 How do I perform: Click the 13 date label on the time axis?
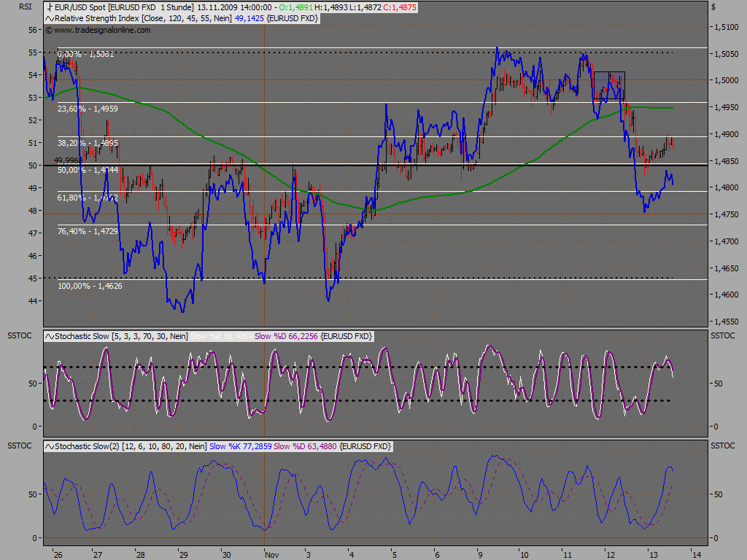[x=654, y=555]
